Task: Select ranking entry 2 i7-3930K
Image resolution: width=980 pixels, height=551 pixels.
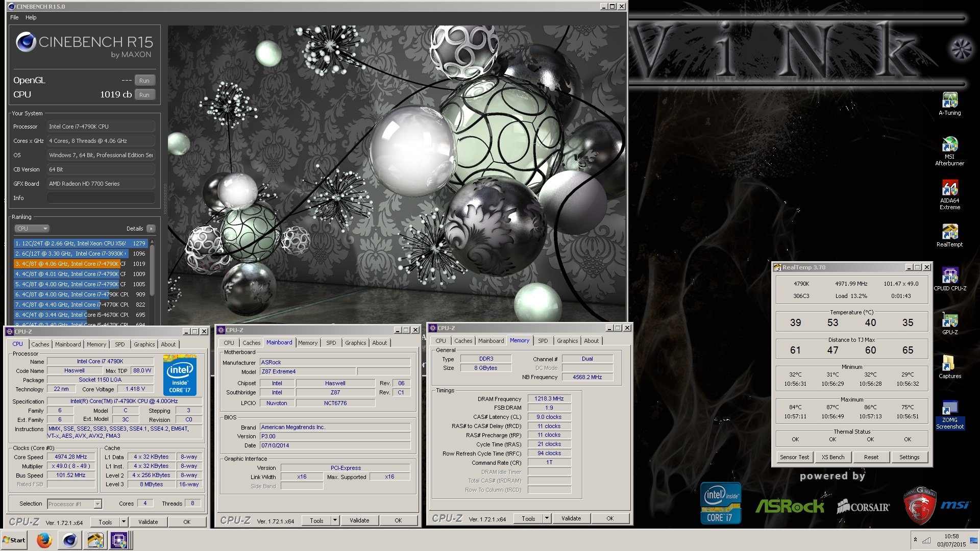Action: [x=81, y=254]
